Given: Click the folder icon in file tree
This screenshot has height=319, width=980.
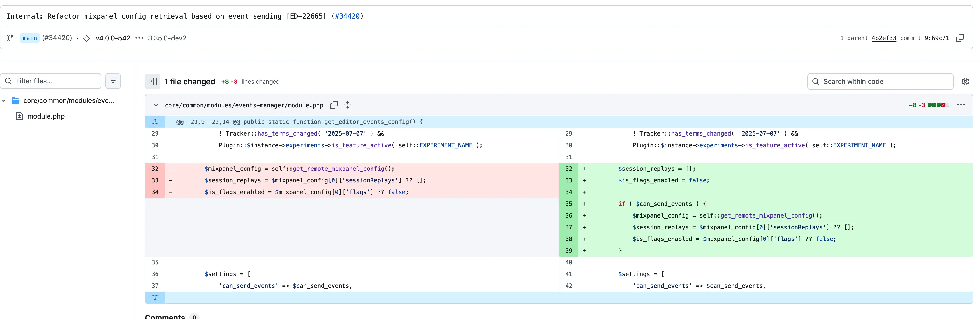Looking at the screenshot, I should (x=16, y=100).
